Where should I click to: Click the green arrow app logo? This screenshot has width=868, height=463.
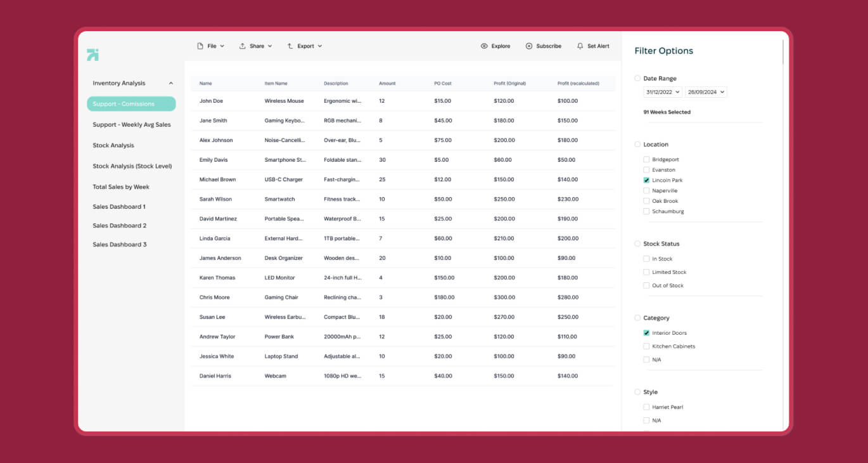coord(93,55)
